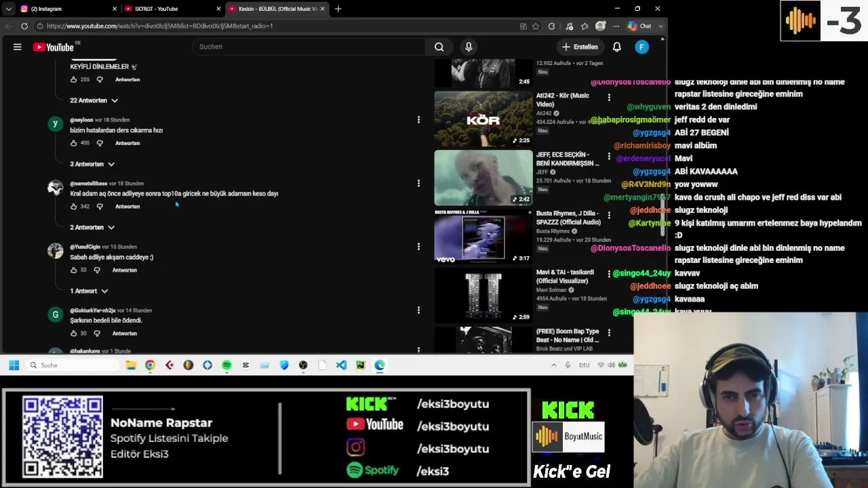Viewport: 868px width, 488px height.
Task: Open YouTube notifications bell
Action: coord(617,47)
